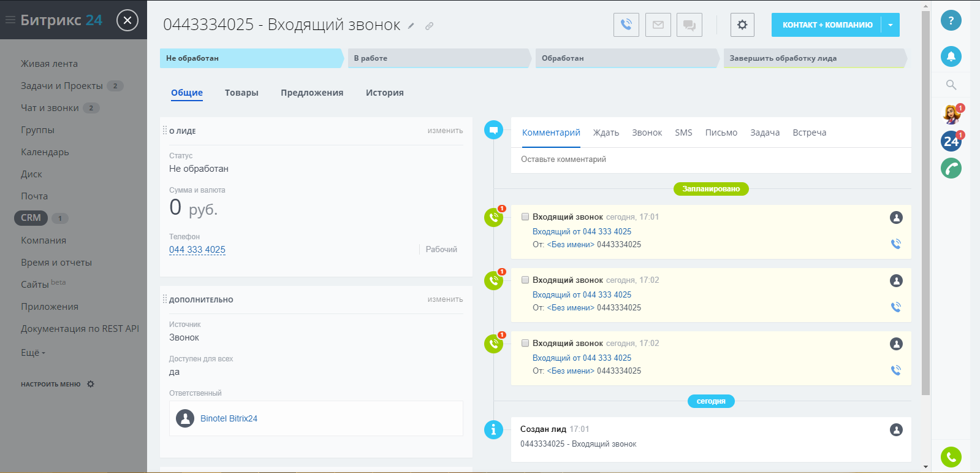
Task: Open the chat bubbles icon in header
Action: click(x=689, y=25)
